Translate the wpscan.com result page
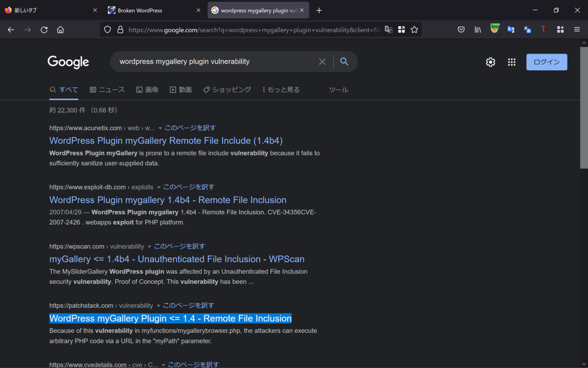The image size is (588, 368). point(179,246)
